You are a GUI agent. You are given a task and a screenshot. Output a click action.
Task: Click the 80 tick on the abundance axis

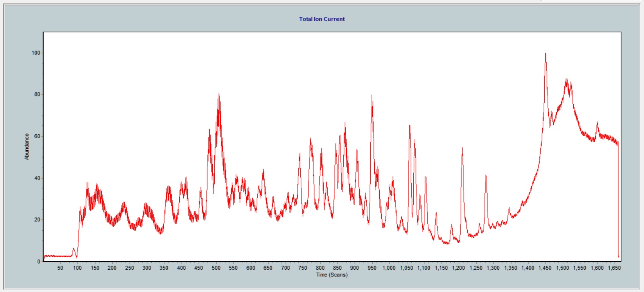[x=37, y=94]
